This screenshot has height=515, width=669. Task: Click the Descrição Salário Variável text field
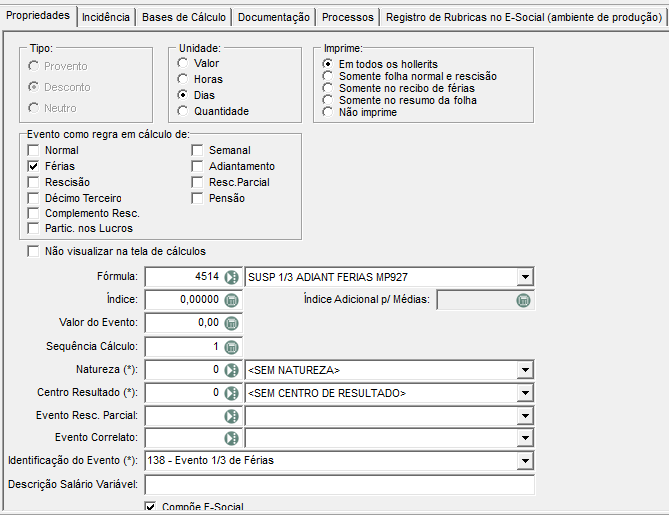pos(340,485)
